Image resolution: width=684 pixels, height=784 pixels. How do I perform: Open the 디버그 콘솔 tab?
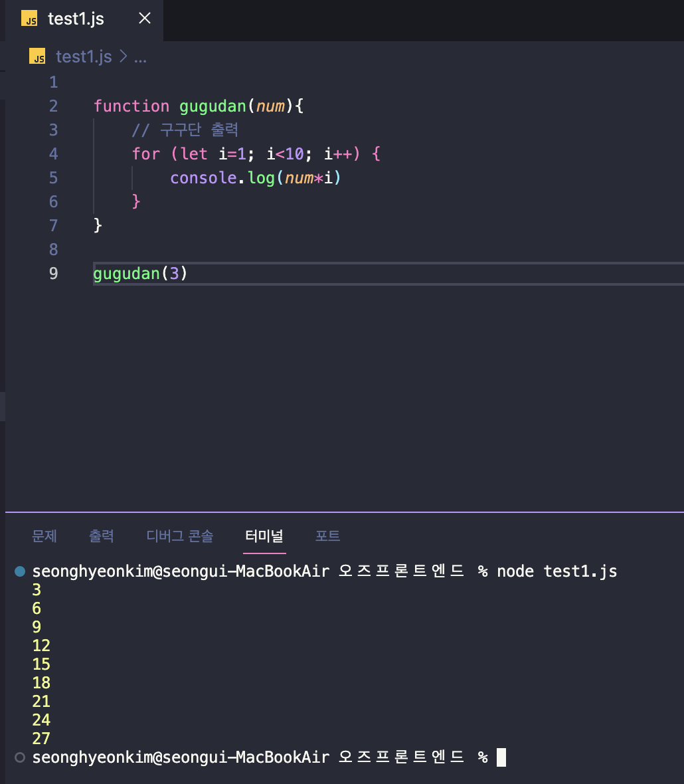click(180, 536)
